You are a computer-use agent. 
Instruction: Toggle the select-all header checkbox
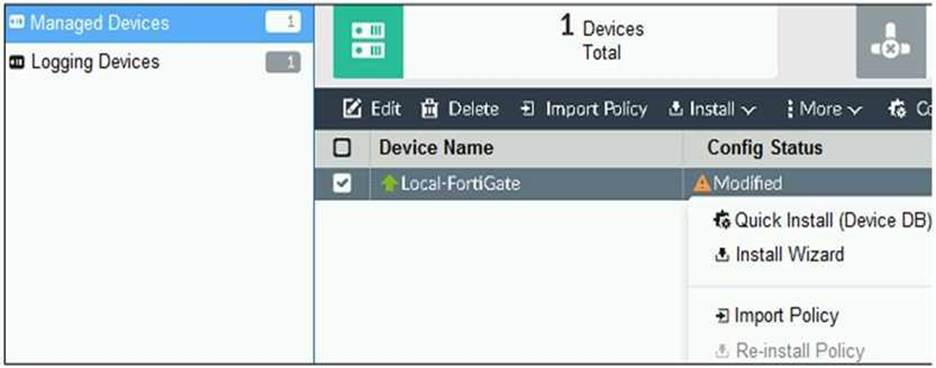click(x=342, y=148)
